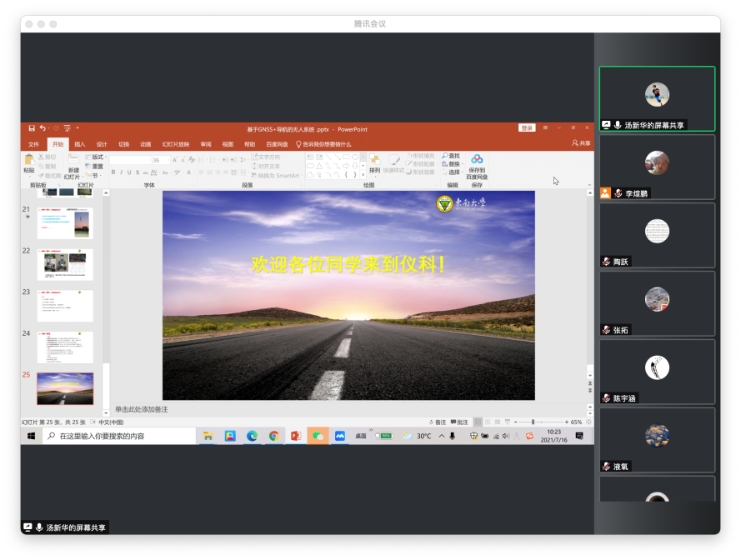Open Microsoft Edge in the taskbar
Screen dimensions: 741x560
[252, 436]
